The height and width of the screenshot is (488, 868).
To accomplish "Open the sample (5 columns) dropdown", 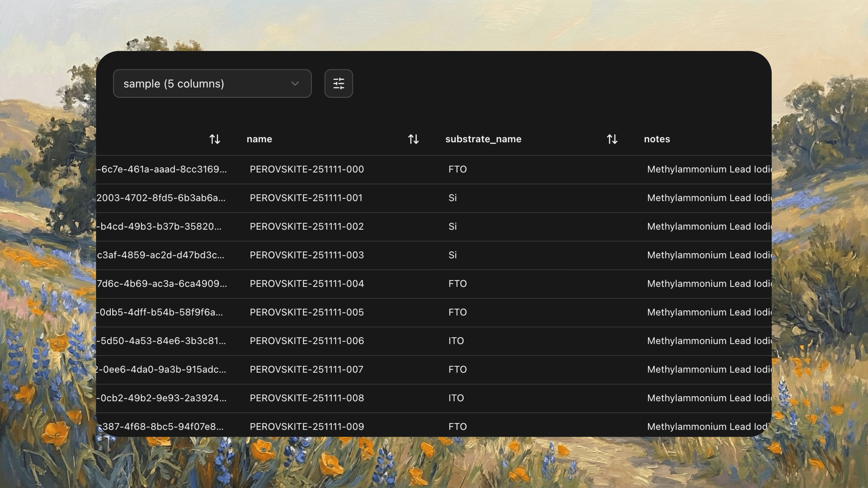I will 212,84.
